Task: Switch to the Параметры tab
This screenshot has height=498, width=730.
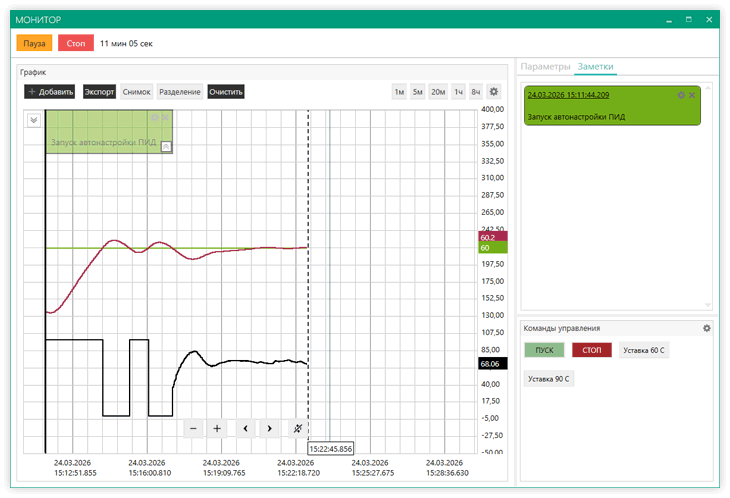Action: 545,66
